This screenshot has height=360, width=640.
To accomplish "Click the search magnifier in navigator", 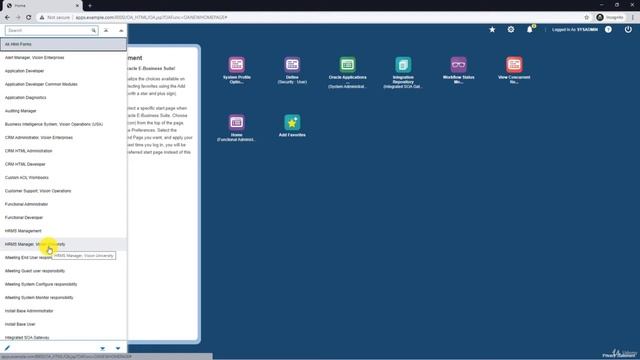I will (93, 31).
